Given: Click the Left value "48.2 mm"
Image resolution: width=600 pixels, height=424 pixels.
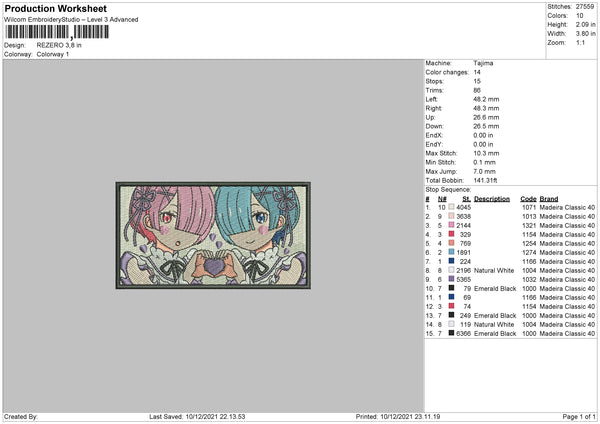Looking at the screenshot, I should (486, 99).
